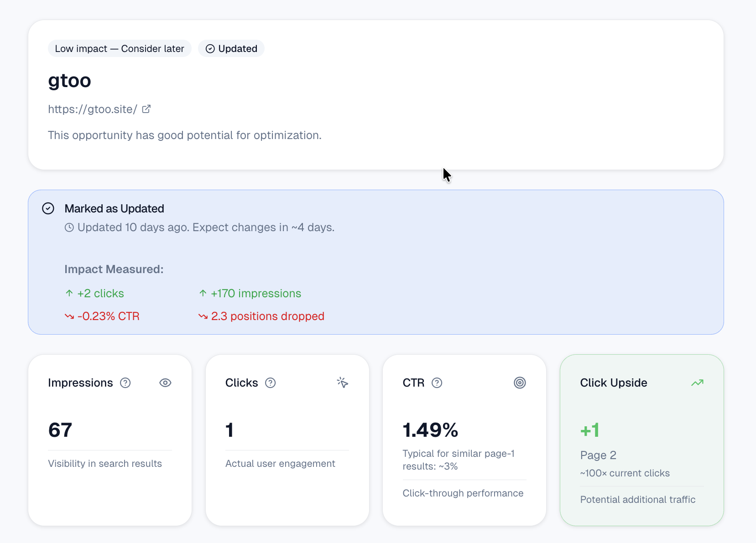The image size is (756, 543).
Task: Click the checkmark icon inside the Updated badge
Action: coord(210,48)
